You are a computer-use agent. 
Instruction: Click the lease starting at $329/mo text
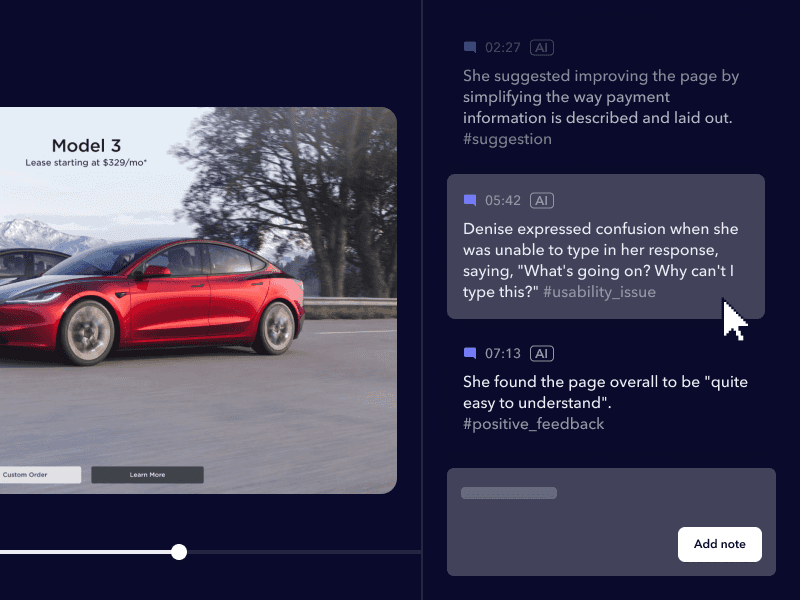(87, 160)
